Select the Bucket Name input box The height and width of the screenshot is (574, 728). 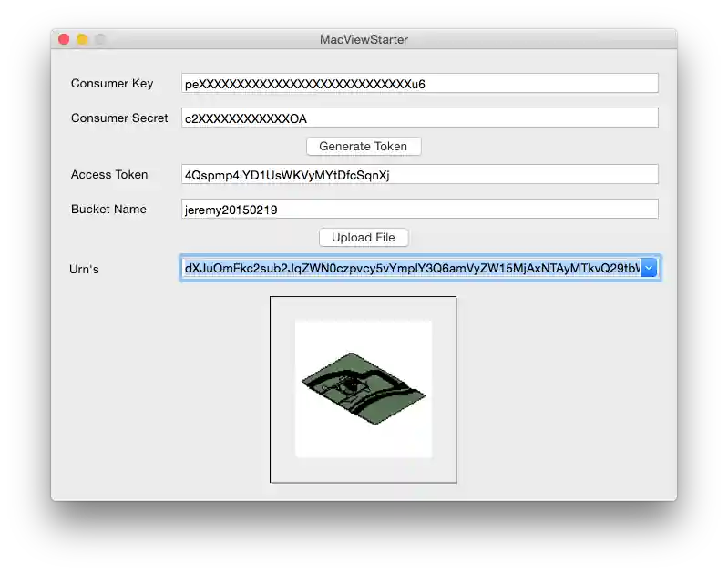click(419, 210)
